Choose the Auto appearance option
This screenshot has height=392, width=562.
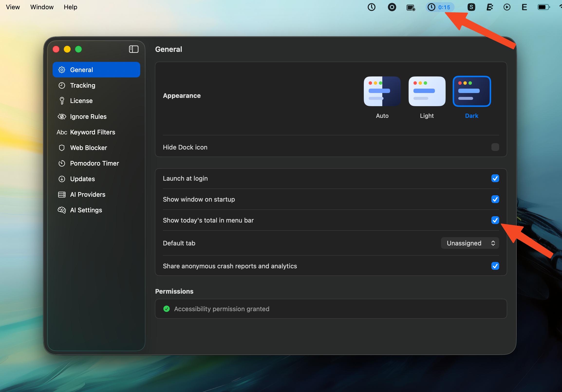(x=382, y=91)
